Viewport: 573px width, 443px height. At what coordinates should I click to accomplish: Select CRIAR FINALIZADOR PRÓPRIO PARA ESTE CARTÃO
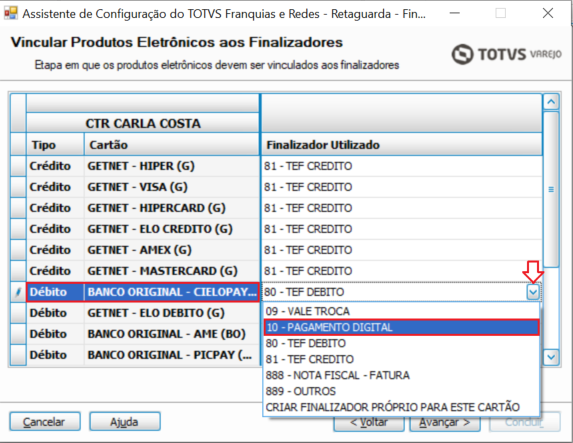[x=401, y=407]
